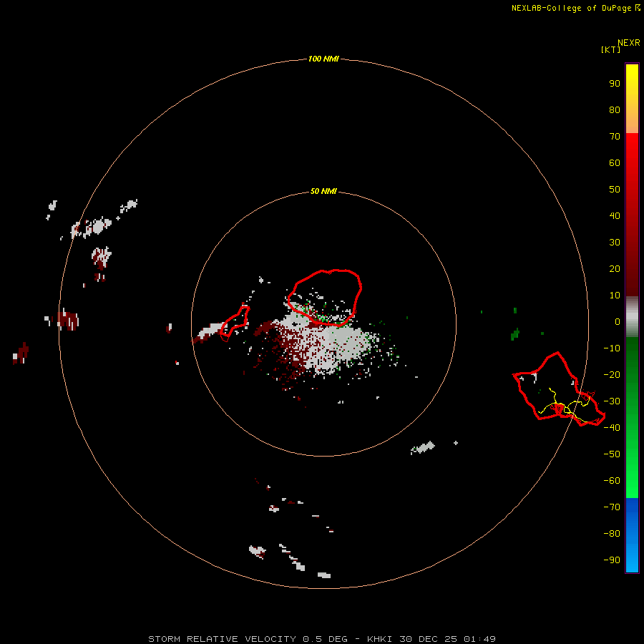Click the 30 DEC 25 01:49 timestamp

pos(447,639)
